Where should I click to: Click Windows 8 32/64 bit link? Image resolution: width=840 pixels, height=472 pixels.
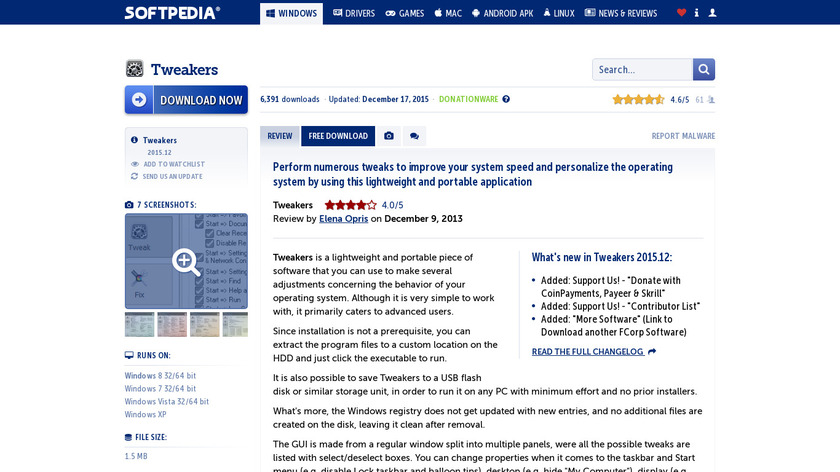pyautogui.click(x=160, y=376)
